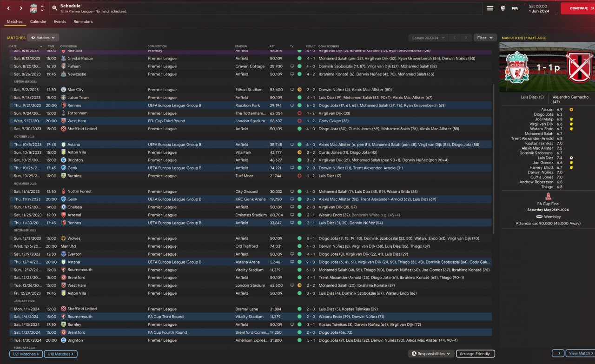The width and height of the screenshot is (595, 364).
Task: Click the Chelsea club badge
Action: pyautogui.click(x=63, y=207)
